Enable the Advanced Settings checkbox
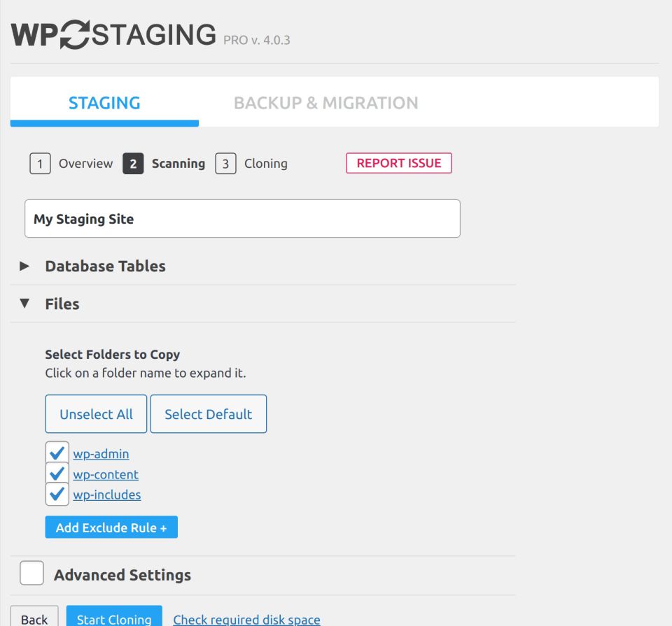Image resolution: width=672 pixels, height=626 pixels. pos(31,573)
